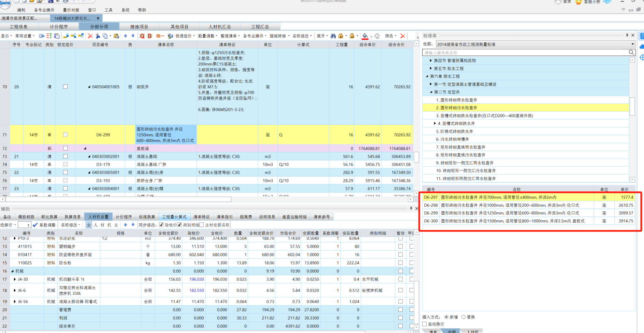Image resolution: width=644 pixels, height=333 pixels.
Task: Click the 统一 unify icon
Action: pos(160,36)
